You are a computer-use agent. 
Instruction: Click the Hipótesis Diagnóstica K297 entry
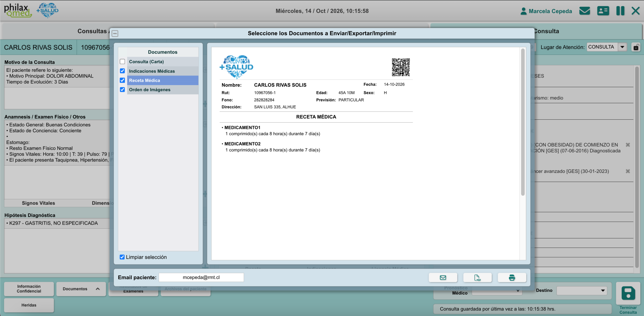(x=52, y=223)
